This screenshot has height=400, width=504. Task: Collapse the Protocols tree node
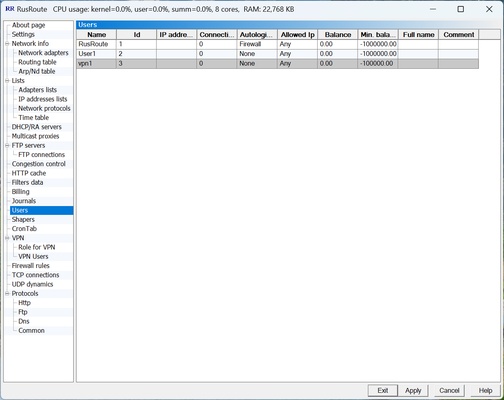7,293
